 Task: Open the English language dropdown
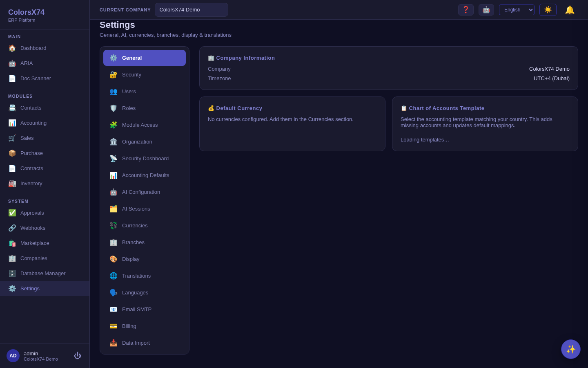tap(517, 10)
